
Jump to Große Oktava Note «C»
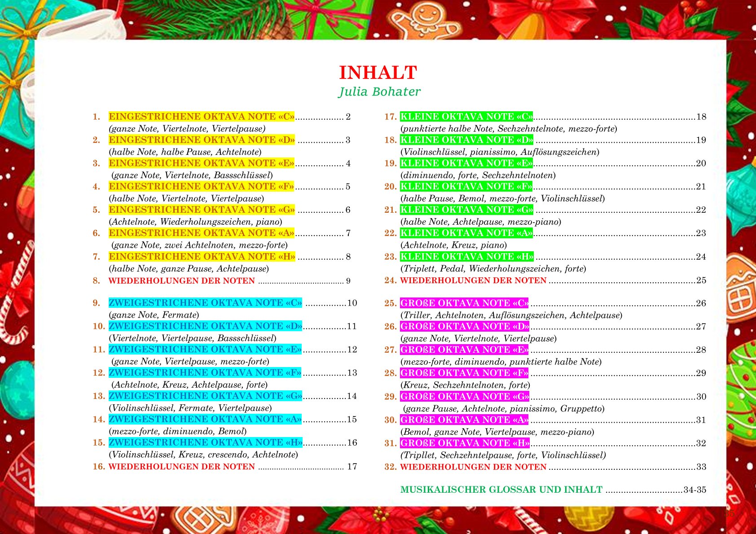point(464,303)
